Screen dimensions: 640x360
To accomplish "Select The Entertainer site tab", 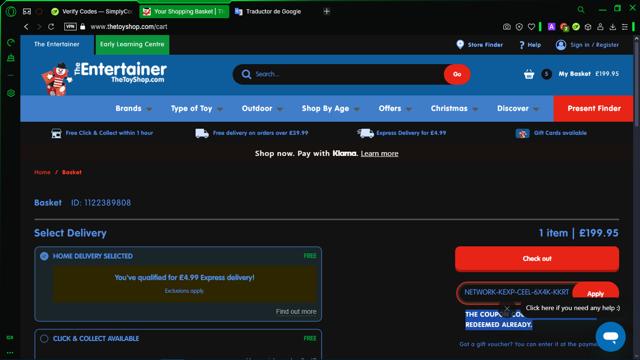I will (x=57, y=44).
